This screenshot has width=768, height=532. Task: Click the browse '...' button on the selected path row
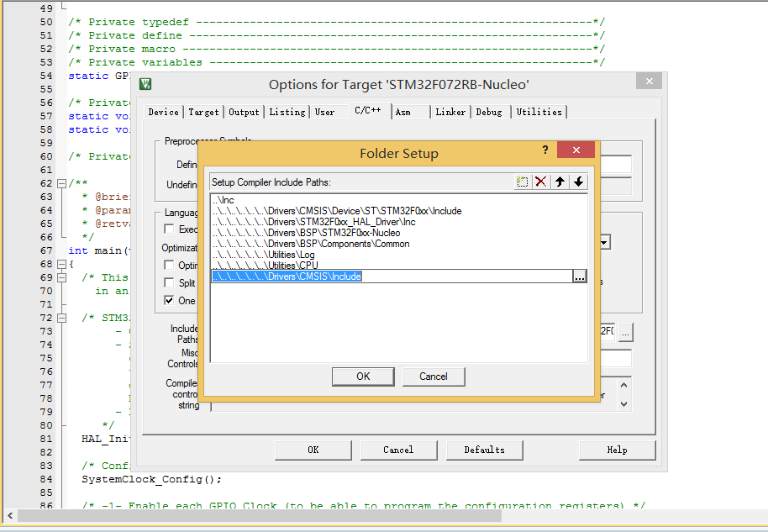click(580, 277)
